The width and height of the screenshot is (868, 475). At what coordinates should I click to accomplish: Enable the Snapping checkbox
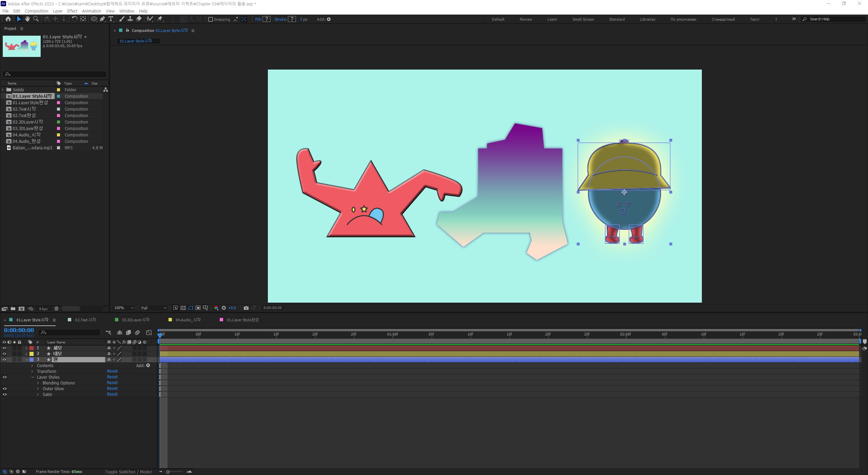tap(211, 19)
